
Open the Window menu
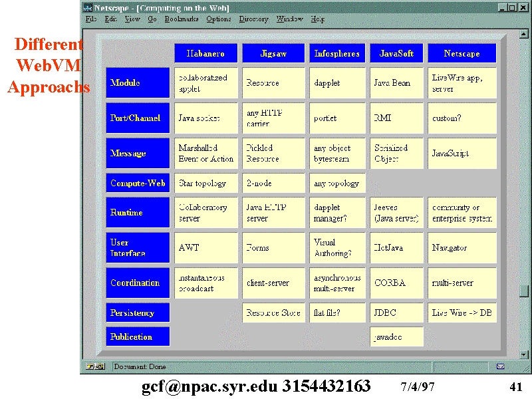click(289, 19)
